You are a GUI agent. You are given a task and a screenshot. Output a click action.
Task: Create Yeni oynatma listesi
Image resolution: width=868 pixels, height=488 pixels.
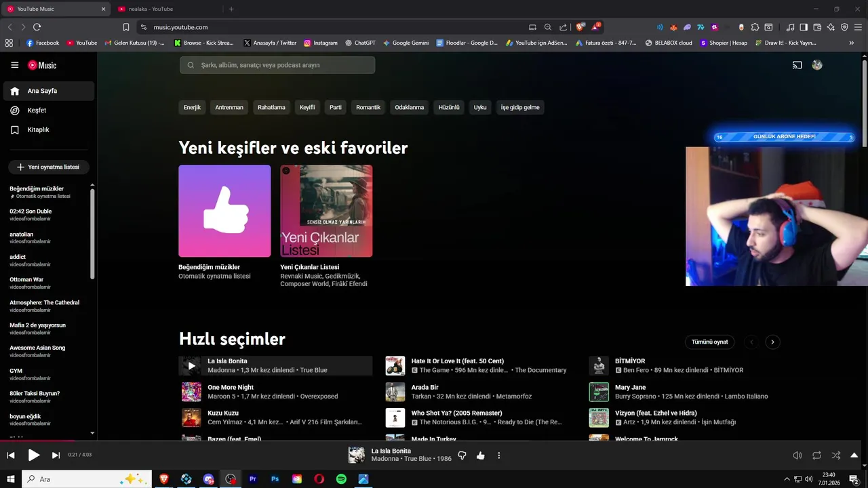[49, 167]
